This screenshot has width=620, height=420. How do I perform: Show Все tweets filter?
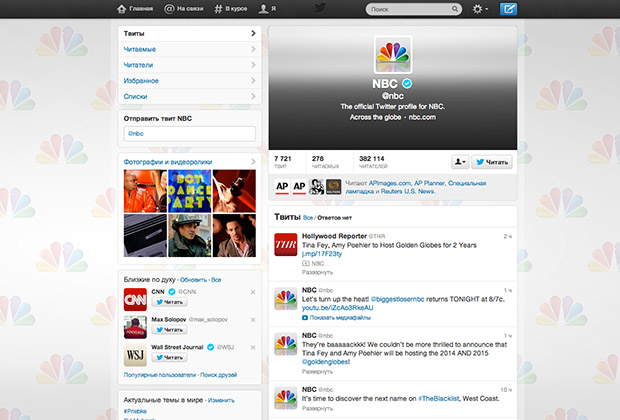pyautogui.click(x=308, y=218)
